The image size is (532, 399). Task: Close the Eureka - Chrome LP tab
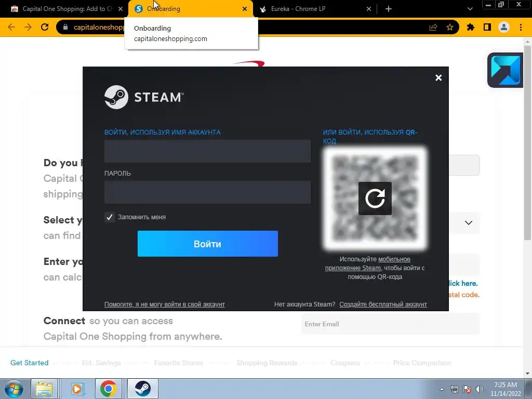pos(369,9)
